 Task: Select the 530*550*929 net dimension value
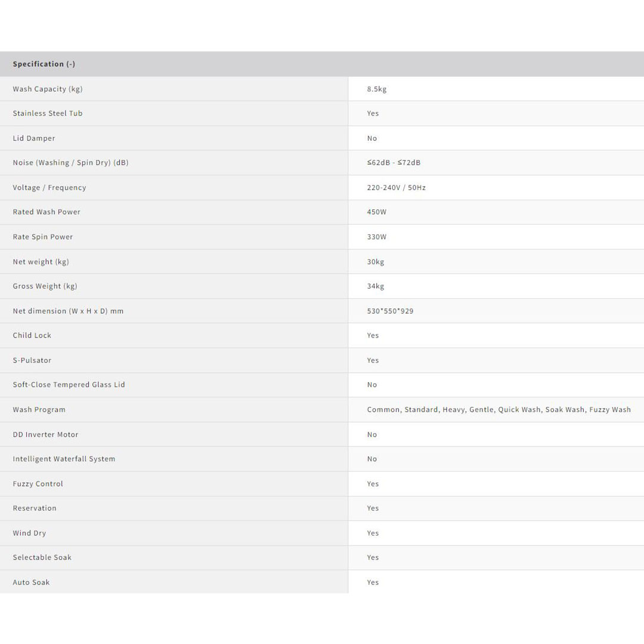[x=390, y=311]
